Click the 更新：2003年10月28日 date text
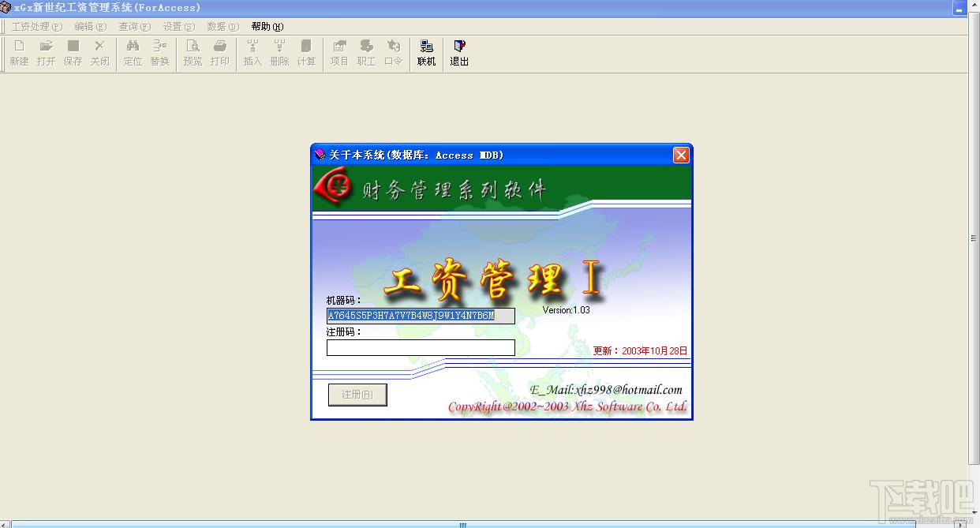Image resolution: width=980 pixels, height=528 pixels. click(640, 350)
